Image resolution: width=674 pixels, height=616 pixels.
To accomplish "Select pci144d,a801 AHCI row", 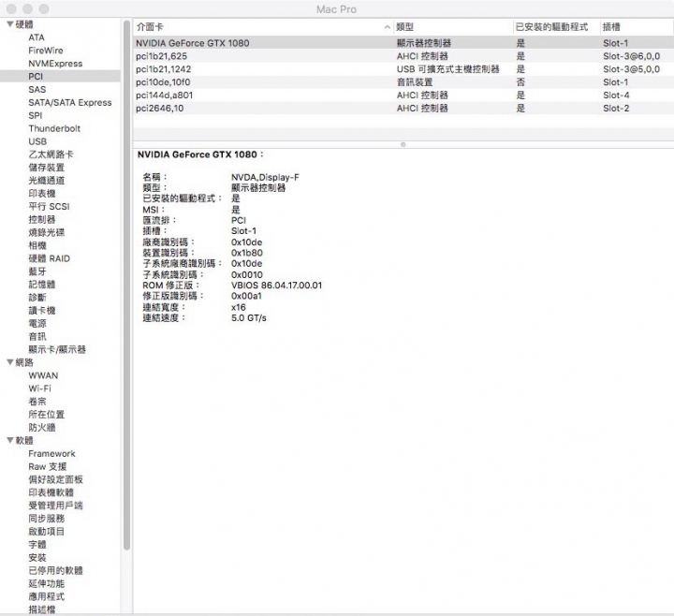I will tap(403, 95).
